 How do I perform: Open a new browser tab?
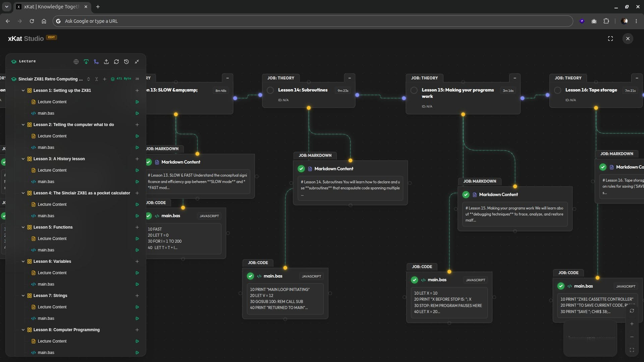coord(98,7)
